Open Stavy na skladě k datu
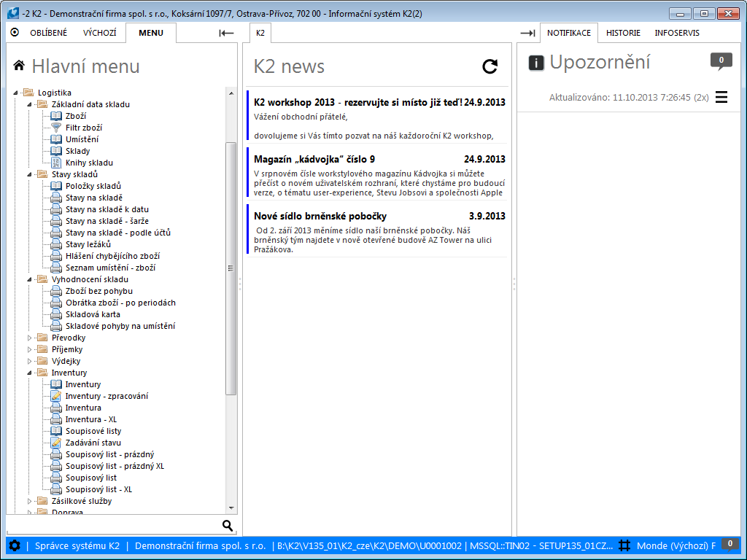Viewport: 747px width, 560px height. [107, 209]
